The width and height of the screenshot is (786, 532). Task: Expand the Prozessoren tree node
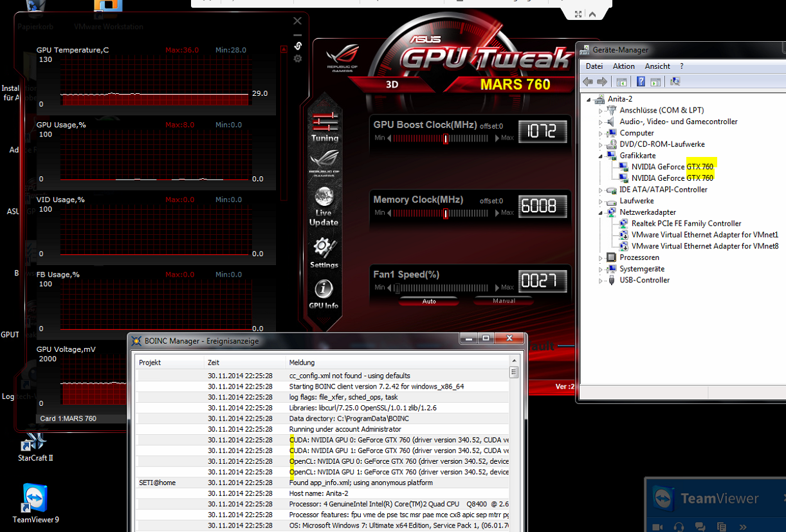click(x=601, y=257)
